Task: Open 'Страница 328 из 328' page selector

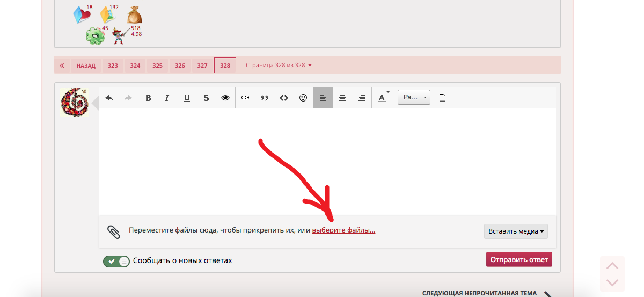Action: click(279, 66)
